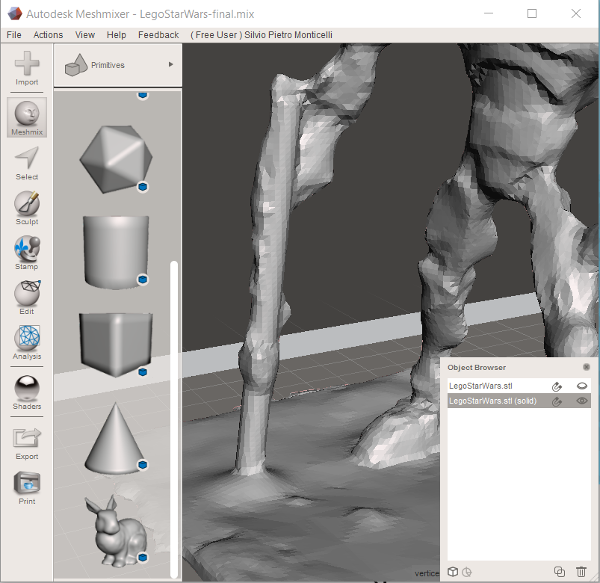
Task: Delete the selected object with trash icon
Action: (x=581, y=572)
